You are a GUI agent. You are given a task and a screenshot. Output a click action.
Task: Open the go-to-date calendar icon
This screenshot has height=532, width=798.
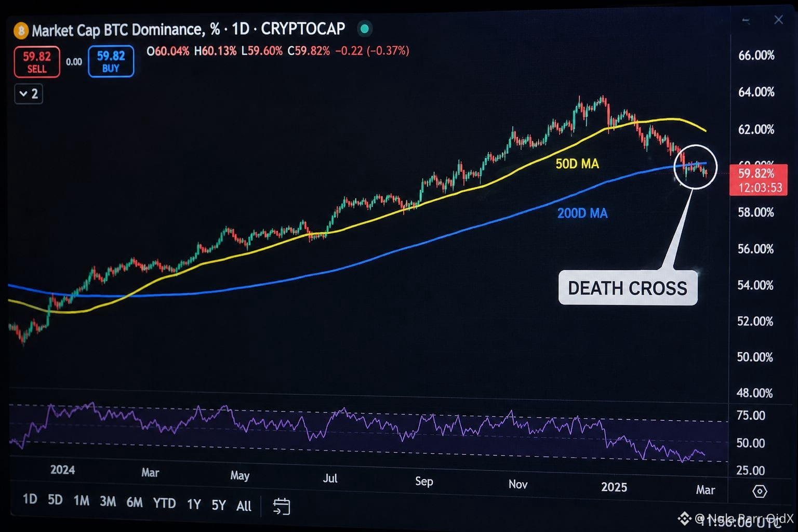pyautogui.click(x=282, y=506)
